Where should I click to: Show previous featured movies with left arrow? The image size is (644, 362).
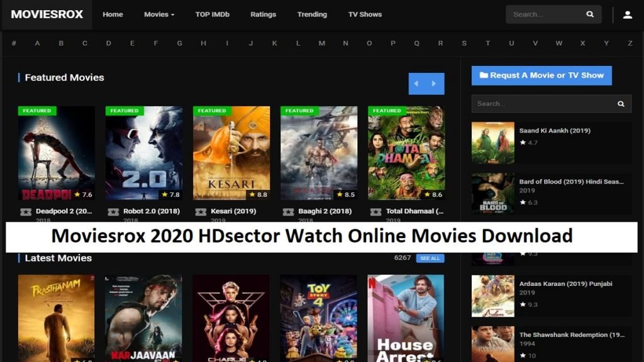click(417, 84)
